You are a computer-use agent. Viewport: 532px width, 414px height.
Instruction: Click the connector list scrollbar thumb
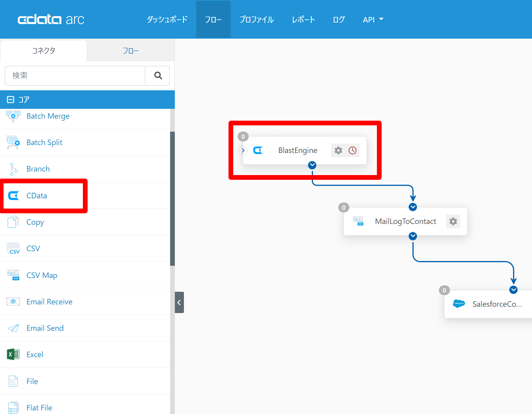pos(172,198)
